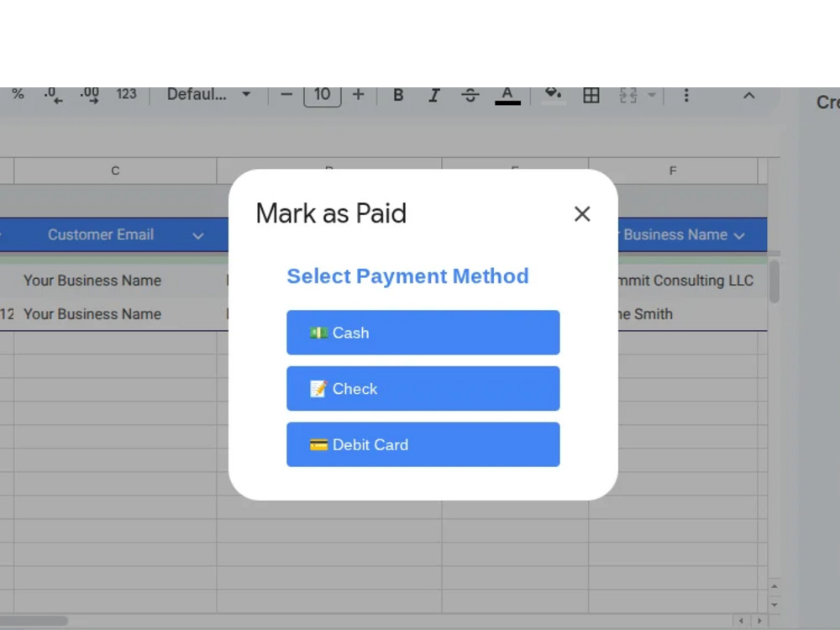Increase decimal places

[90, 95]
